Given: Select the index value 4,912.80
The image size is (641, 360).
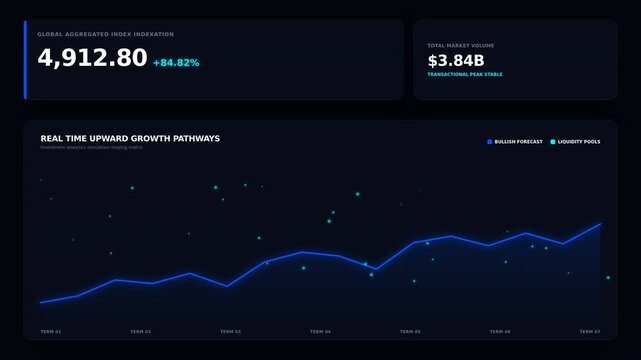Looking at the screenshot, I should 92,58.
